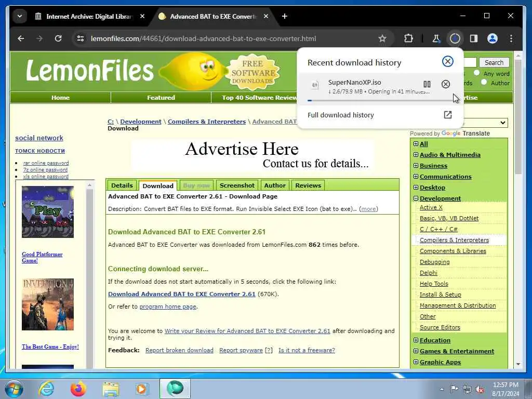Open Full download history
This screenshot has width=532, height=399.
(379, 115)
